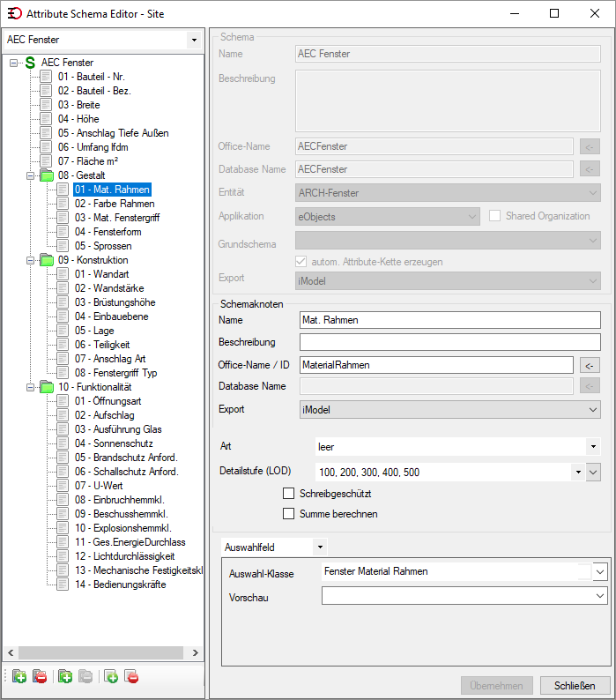The height and width of the screenshot is (700, 616).
Task: Click the delete attribute node icon
Action: (x=131, y=676)
